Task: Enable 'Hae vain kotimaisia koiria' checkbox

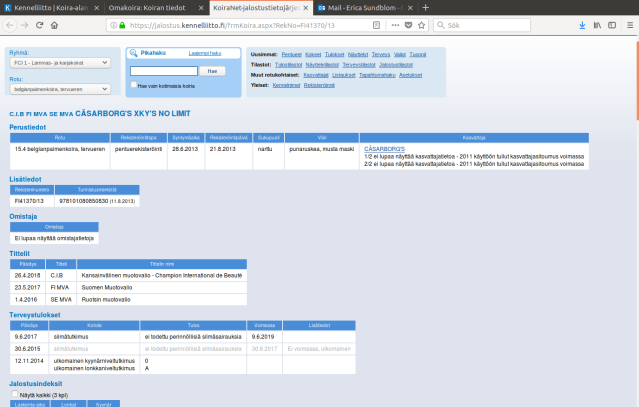Action: click(133, 85)
